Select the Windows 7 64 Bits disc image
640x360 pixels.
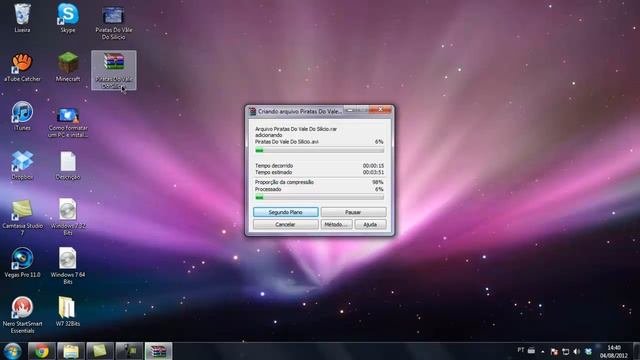[x=68, y=266]
